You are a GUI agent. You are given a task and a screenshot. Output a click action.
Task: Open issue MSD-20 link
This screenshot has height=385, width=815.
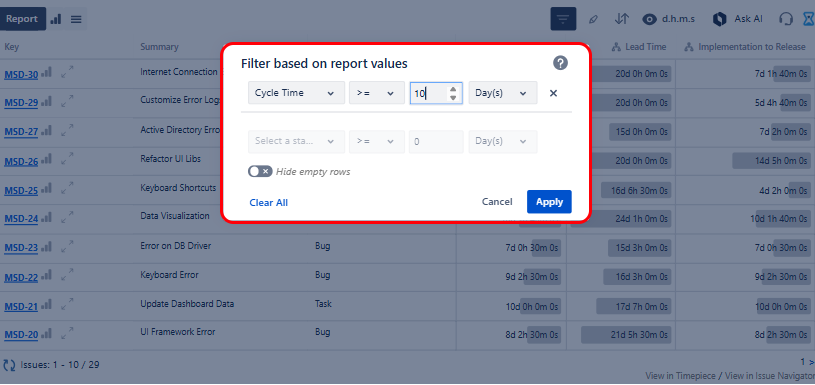[x=21, y=335]
